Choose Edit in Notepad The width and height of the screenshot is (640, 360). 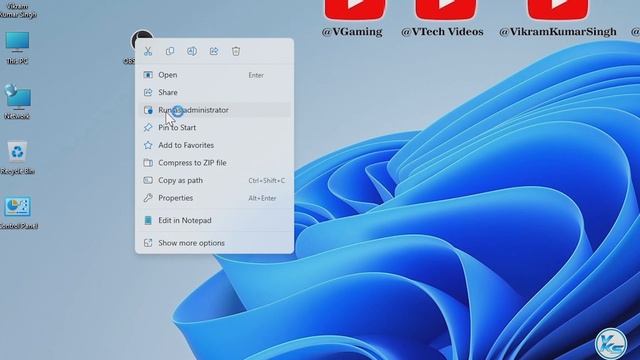click(x=214, y=220)
